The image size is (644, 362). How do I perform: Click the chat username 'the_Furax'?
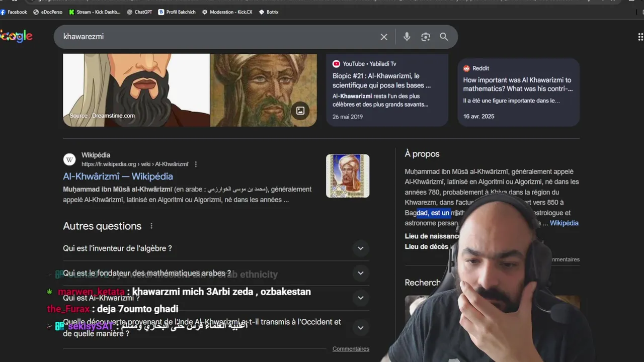pos(68,309)
